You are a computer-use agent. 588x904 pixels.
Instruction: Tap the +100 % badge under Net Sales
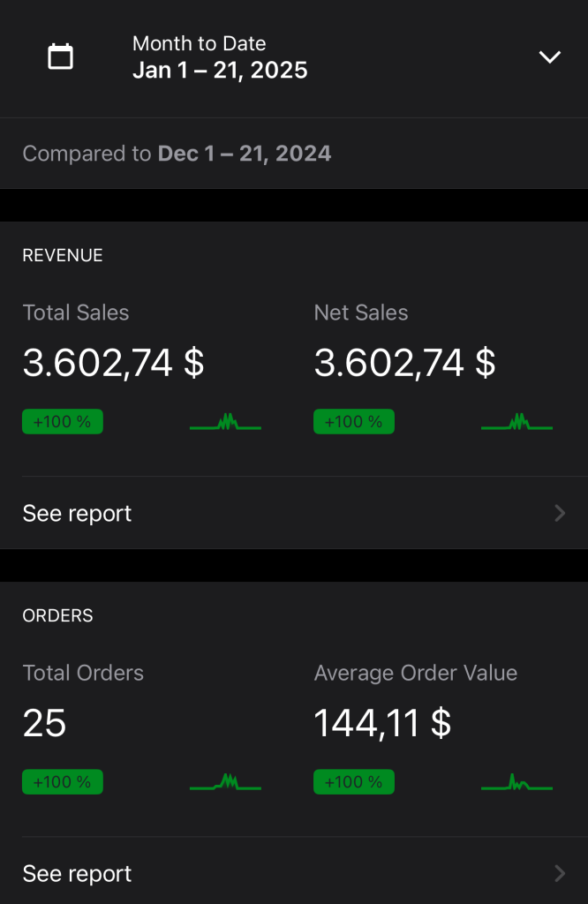click(354, 421)
